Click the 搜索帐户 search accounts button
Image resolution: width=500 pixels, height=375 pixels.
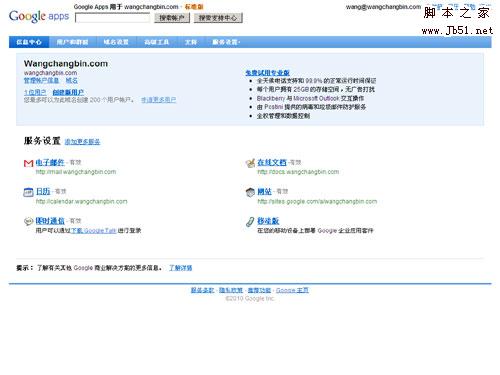coord(172,18)
